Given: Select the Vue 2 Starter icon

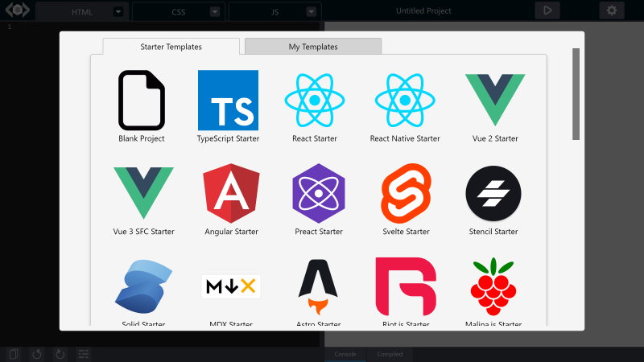Looking at the screenshot, I should pos(495,100).
